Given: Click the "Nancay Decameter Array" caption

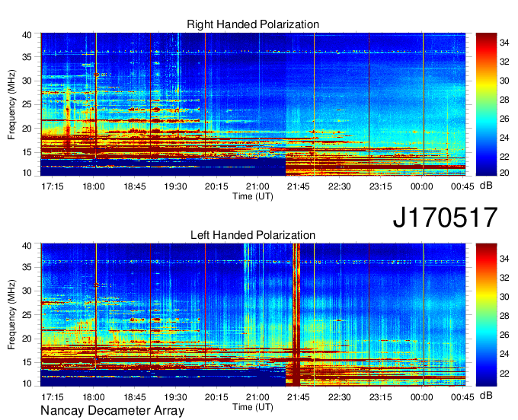Looking at the screenshot, I should 112,410.
